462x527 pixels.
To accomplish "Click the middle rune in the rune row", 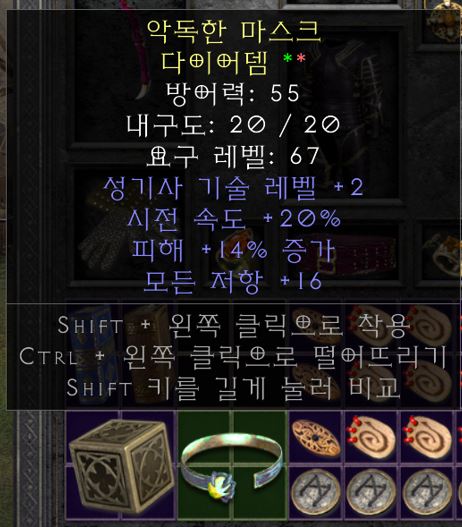I will tap(371, 492).
